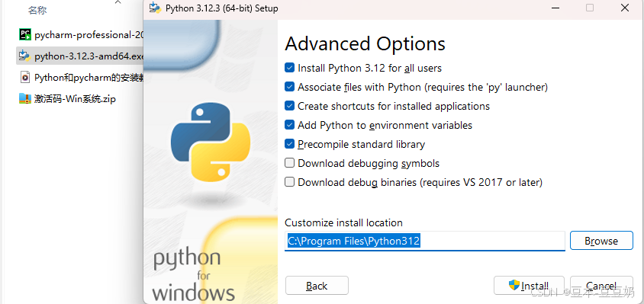Click the Browse button
The height and width of the screenshot is (304, 644).
(x=601, y=241)
